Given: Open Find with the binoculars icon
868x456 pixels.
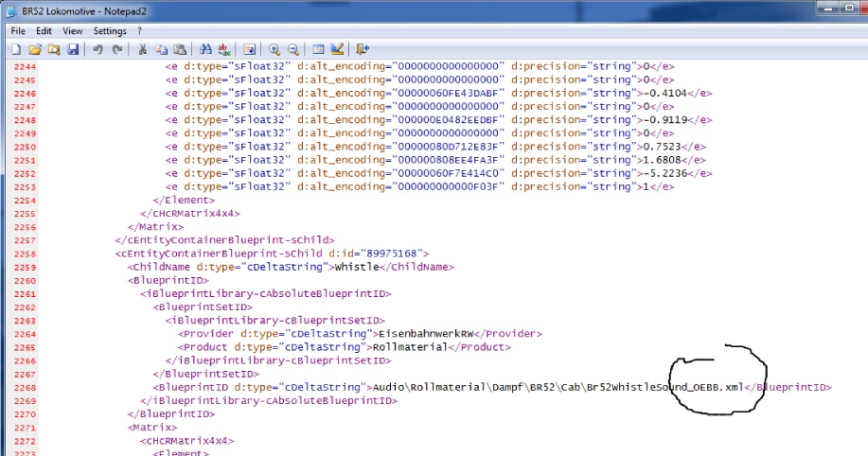Looking at the screenshot, I should pos(204,49).
